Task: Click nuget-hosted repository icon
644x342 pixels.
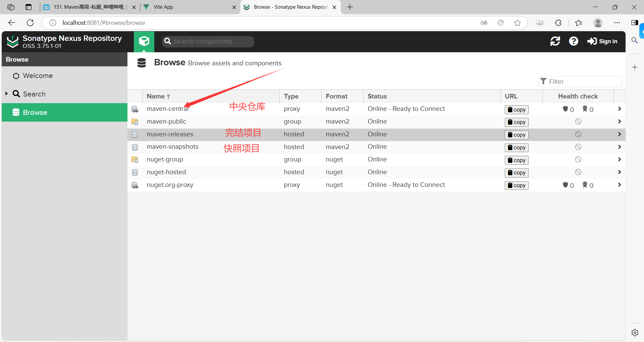Action: [x=135, y=173]
